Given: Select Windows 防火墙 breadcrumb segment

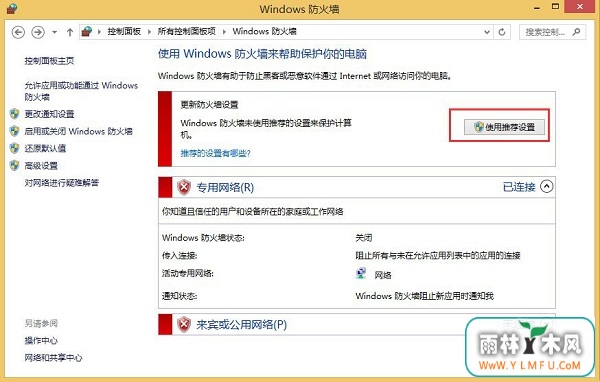Looking at the screenshot, I should (x=264, y=31).
